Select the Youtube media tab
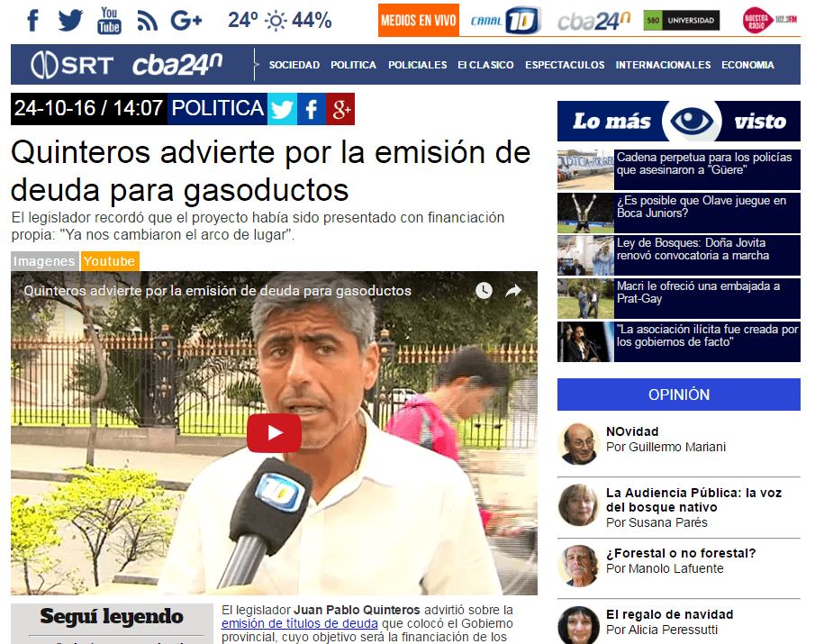Screen dimensions: 815x644 coord(110,261)
